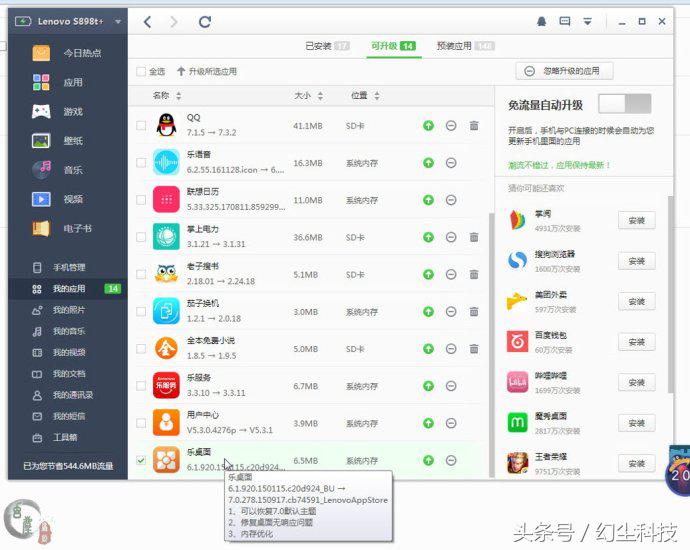The image size is (690, 550).
Task: Upgrade 乐语音 with green arrow
Action: point(428,163)
